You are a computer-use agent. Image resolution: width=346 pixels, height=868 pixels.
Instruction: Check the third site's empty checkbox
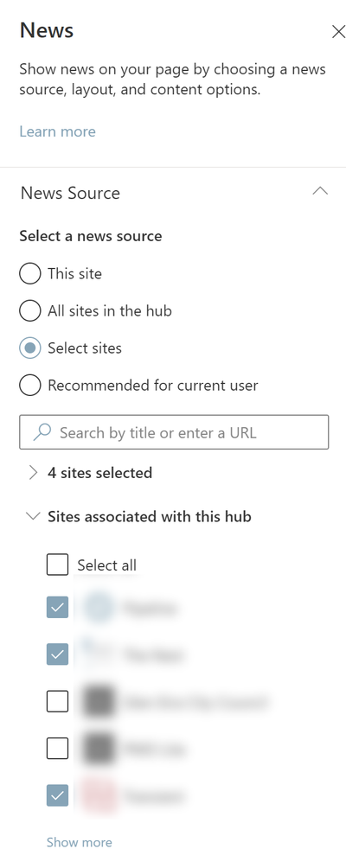(58, 702)
